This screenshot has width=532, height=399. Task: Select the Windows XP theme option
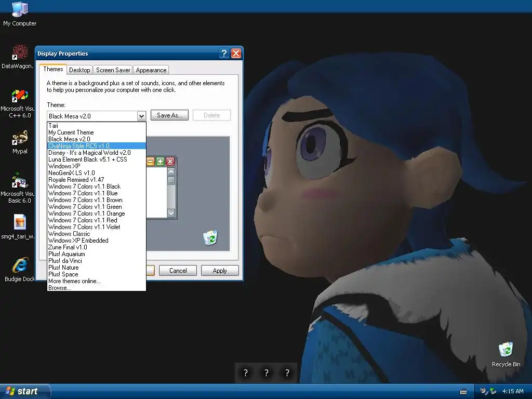click(x=96, y=166)
